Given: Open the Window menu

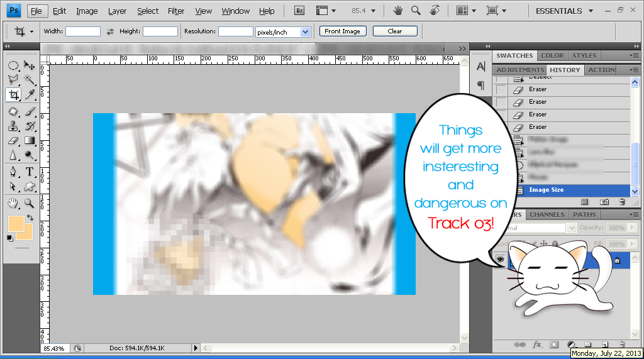Looking at the screenshot, I should [235, 11].
